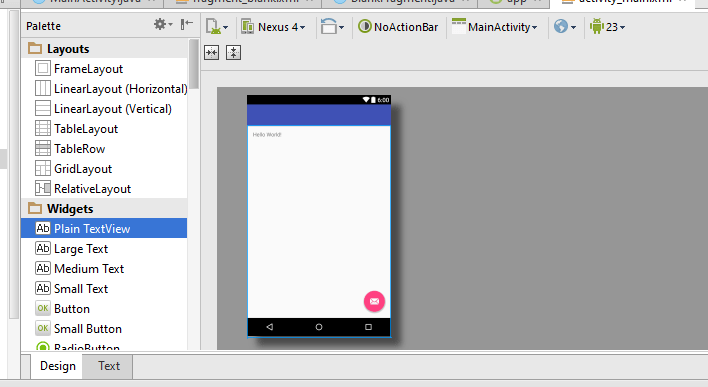Image resolution: width=708 pixels, height=387 pixels.
Task: Click the Ab icon beside Large Text
Action: click(42, 248)
